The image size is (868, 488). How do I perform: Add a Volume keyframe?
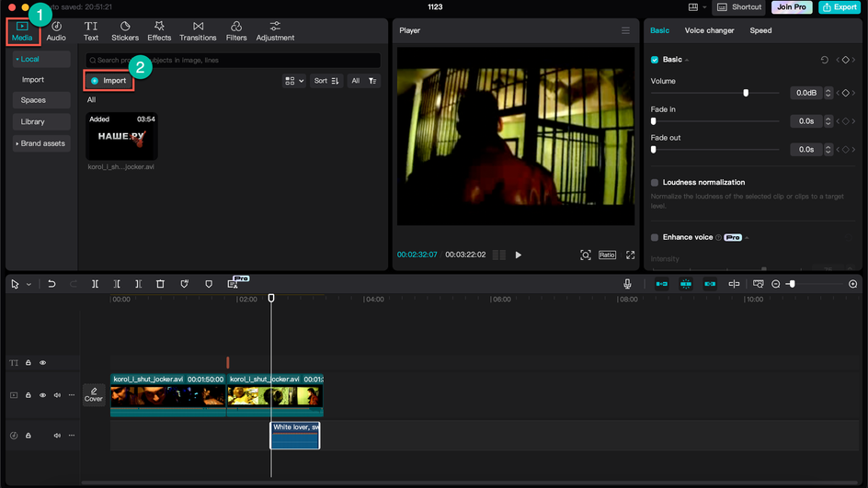point(845,93)
